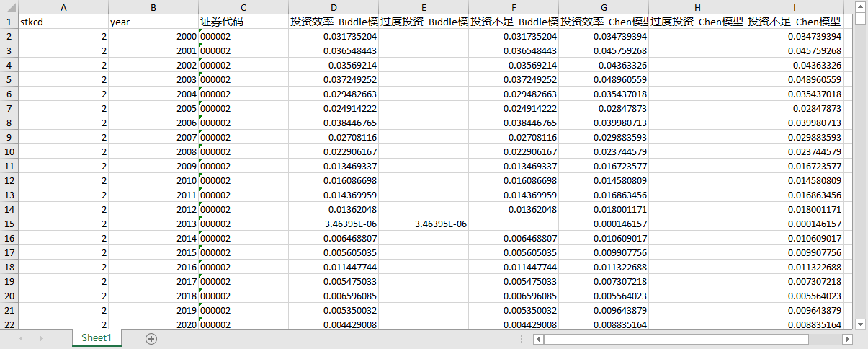The image size is (868, 349).
Task: Select column H header
Action: (x=697, y=6)
